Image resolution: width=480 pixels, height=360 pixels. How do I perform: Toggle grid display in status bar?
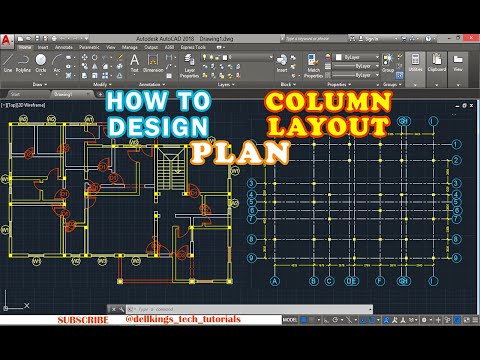click(304, 320)
